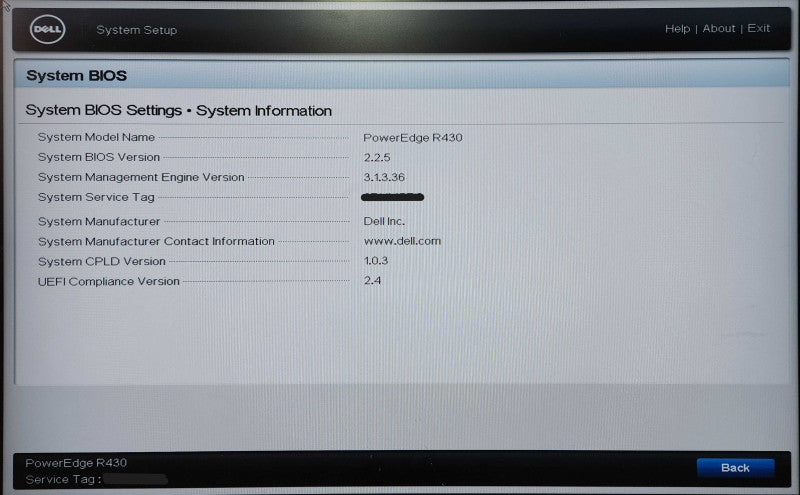Click the redacted Service Tag value
The width and height of the screenshot is (800, 495).
pos(392,197)
